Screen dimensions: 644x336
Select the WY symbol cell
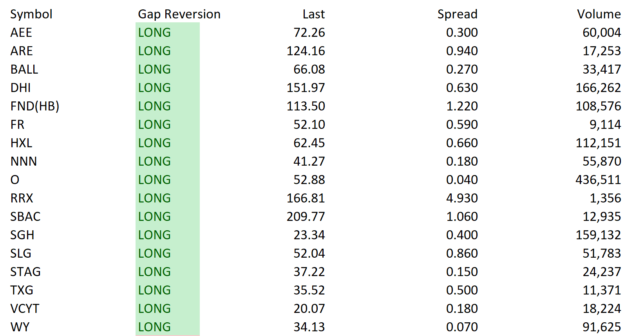coord(20,327)
